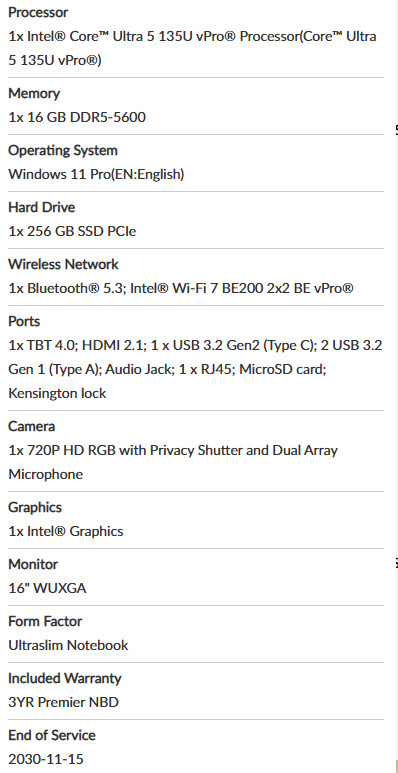Select the Camera heading
The width and height of the screenshot is (398, 773).
click(x=32, y=426)
